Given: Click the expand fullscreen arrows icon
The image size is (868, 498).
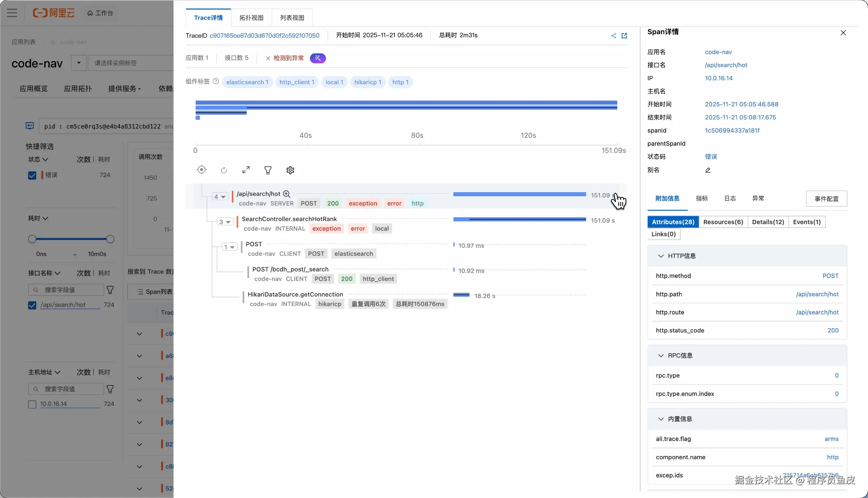Looking at the screenshot, I should coord(246,170).
